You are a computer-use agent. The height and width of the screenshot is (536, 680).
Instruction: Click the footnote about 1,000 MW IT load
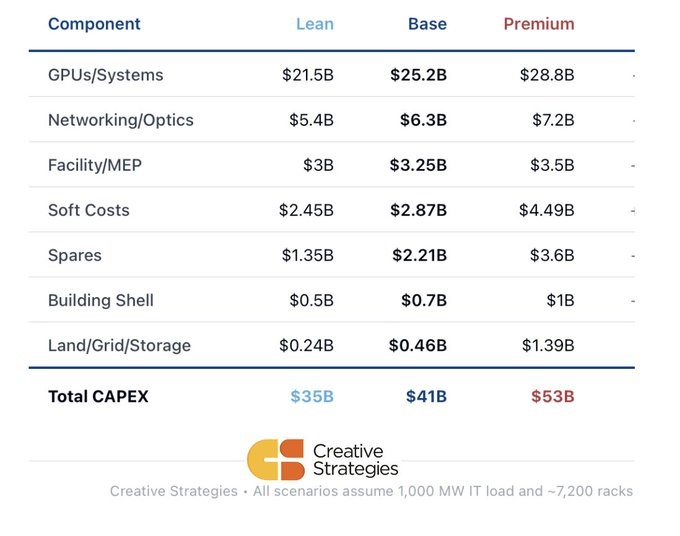pos(371,491)
